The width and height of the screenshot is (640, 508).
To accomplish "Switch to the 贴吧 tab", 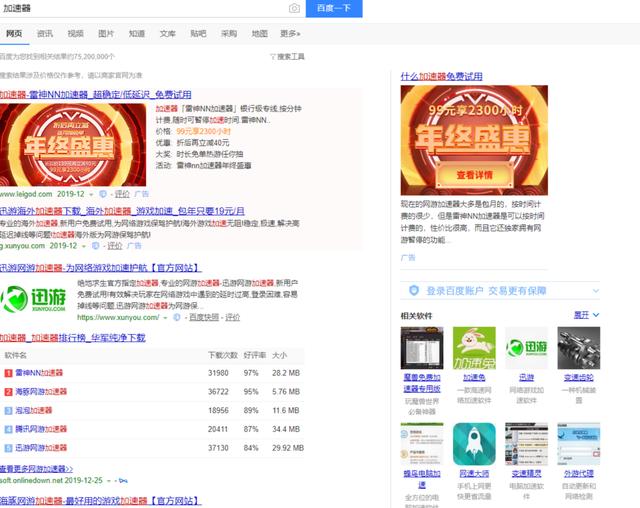I will click(198, 33).
